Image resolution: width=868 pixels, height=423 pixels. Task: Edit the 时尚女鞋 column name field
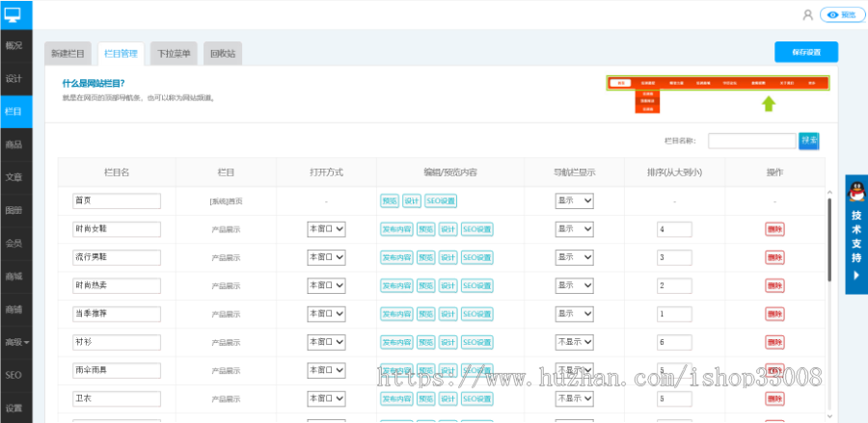click(x=117, y=229)
